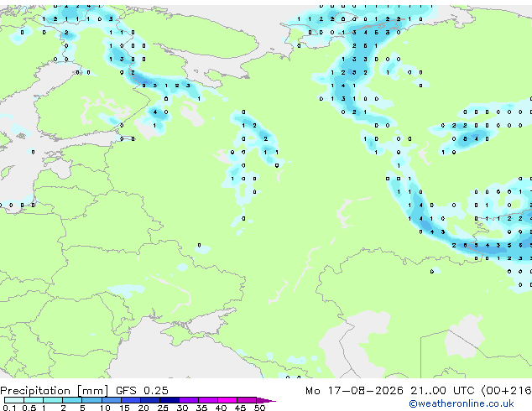
Task: Click the 20–25 mm legend color box
Action: click(150, 400)
